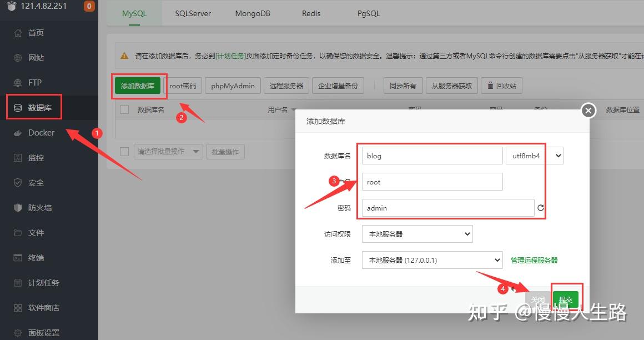Click the root密码 button
Viewport: 644px width, 340px height.
pos(183,86)
